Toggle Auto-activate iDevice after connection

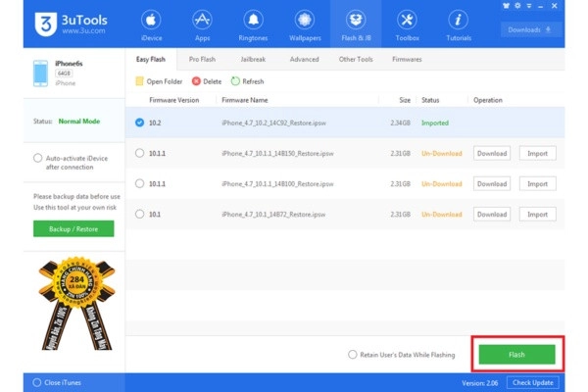tap(38, 157)
